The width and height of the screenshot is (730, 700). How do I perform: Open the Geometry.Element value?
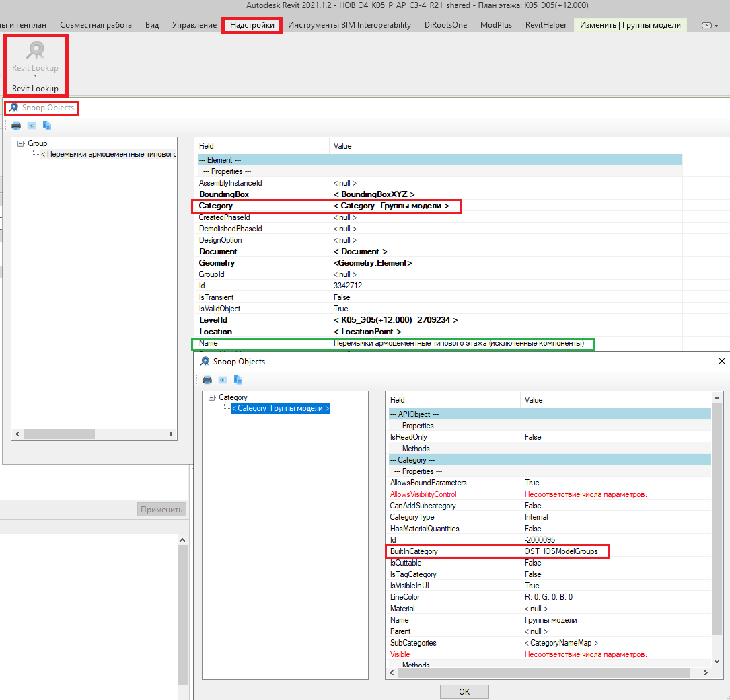coord(373,263)
